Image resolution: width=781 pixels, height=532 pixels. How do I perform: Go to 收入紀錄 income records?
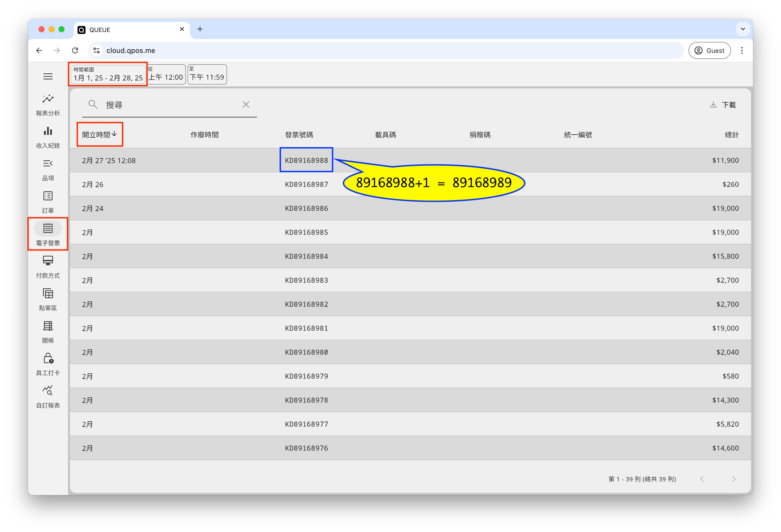(48, 138)
